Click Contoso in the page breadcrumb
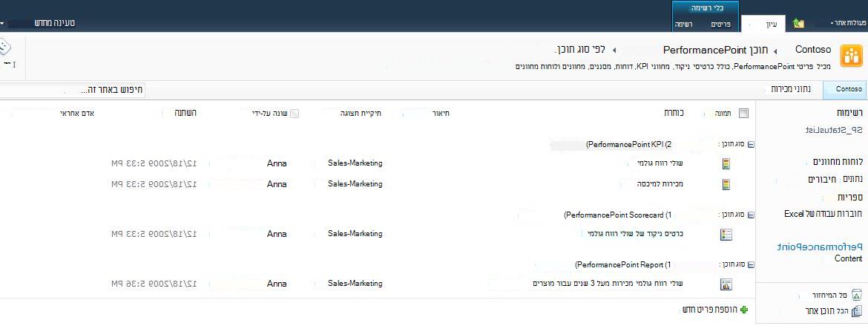Screen dimensions: 868x326 tap(812, 50)
